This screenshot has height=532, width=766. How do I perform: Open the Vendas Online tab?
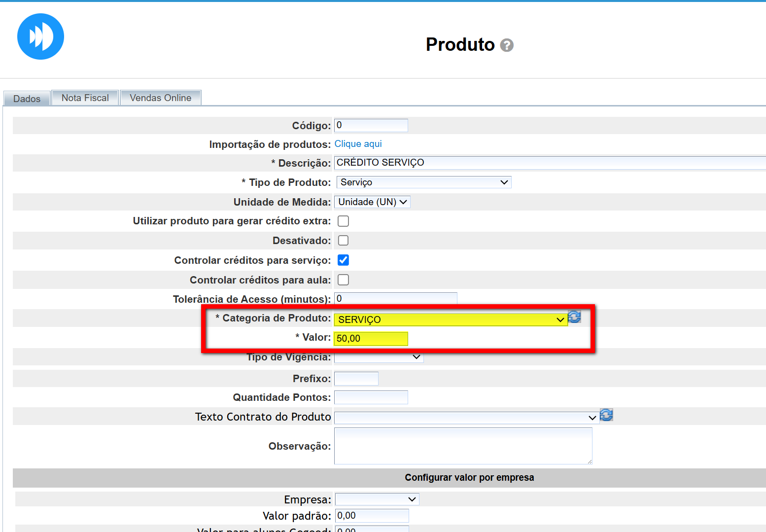(x=160, y=98)
